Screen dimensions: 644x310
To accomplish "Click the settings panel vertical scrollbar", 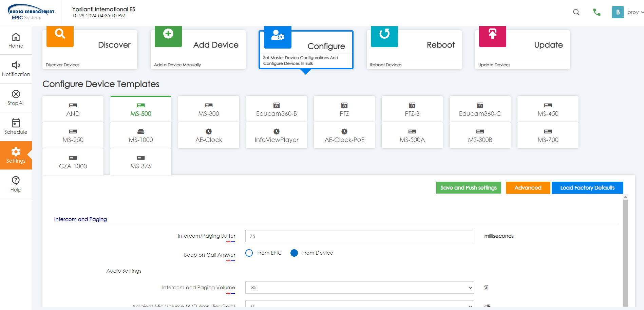I will pos(625,251).
